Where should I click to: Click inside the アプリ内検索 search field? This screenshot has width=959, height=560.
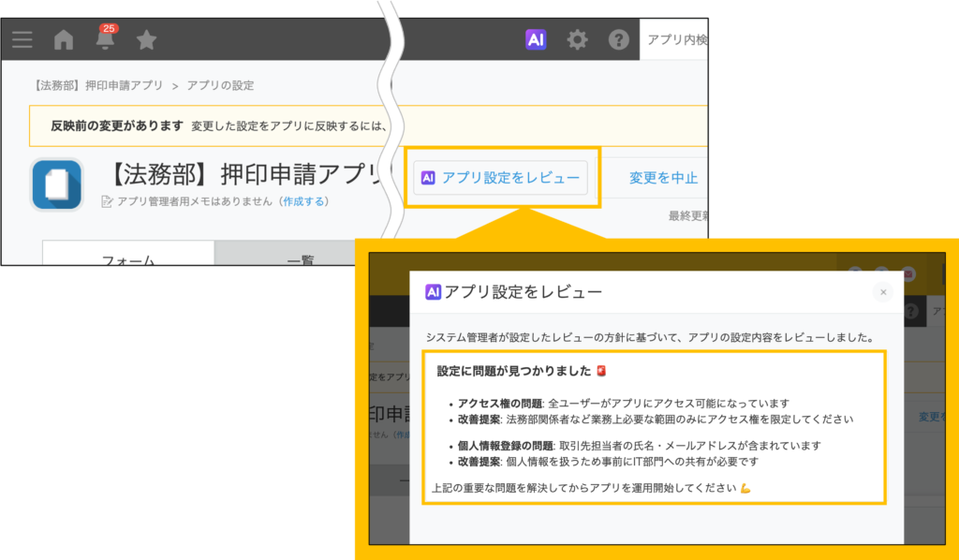point(676,39)
